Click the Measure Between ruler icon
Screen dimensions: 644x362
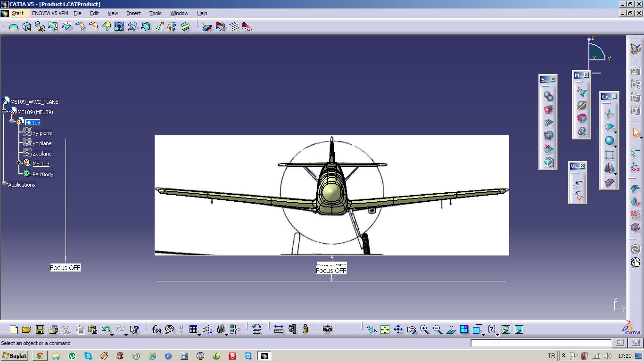click(x=279, y=329)
